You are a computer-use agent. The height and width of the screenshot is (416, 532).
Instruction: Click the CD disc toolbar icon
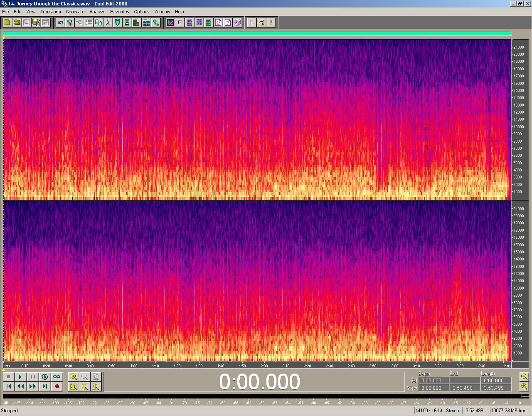[x=237, y=22]
